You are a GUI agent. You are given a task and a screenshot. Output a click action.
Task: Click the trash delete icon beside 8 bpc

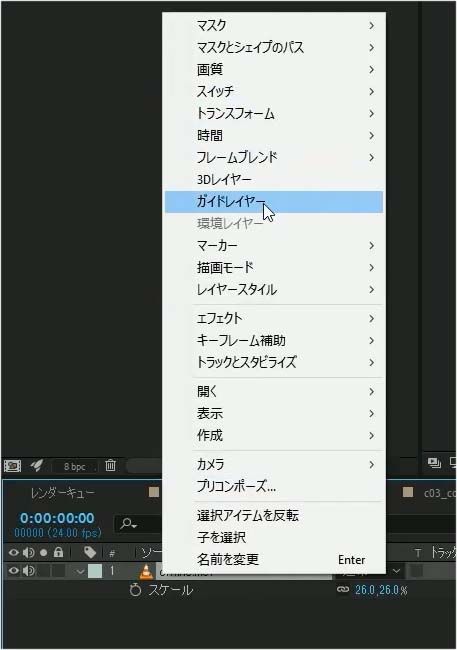click(x=110, y=465)
